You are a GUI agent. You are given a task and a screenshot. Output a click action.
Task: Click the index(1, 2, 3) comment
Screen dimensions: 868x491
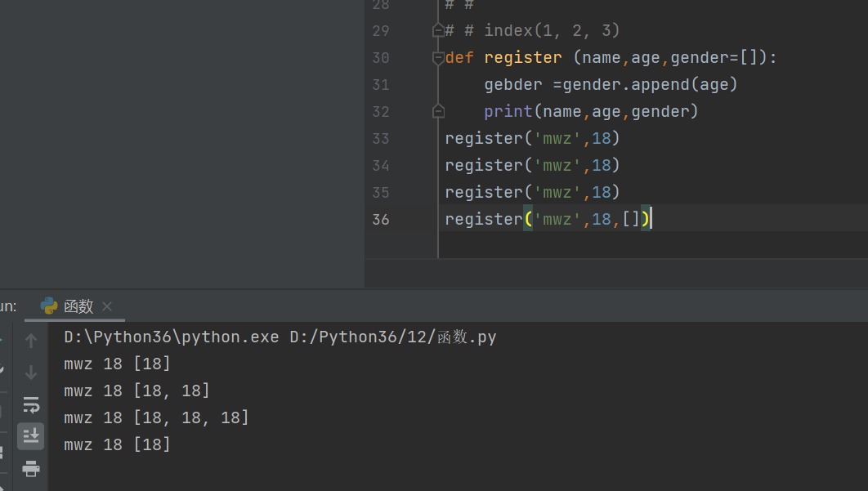tap(552, 30)
